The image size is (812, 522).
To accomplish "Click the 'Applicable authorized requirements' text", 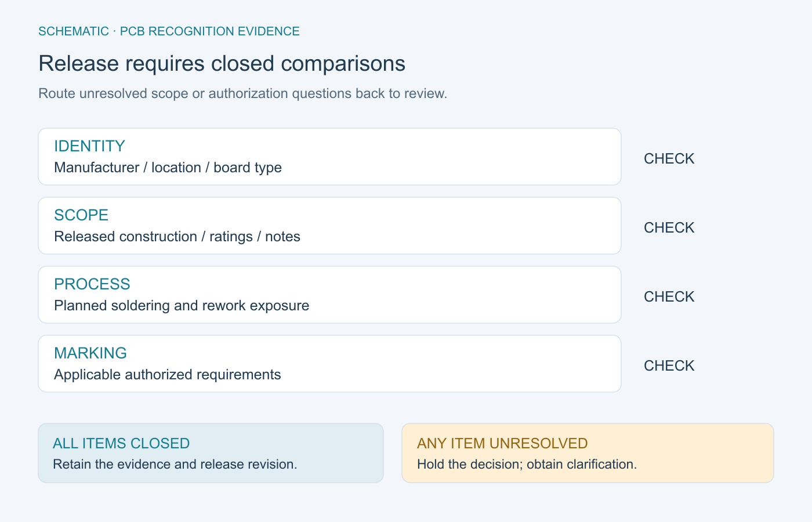I will click(167, 375).
